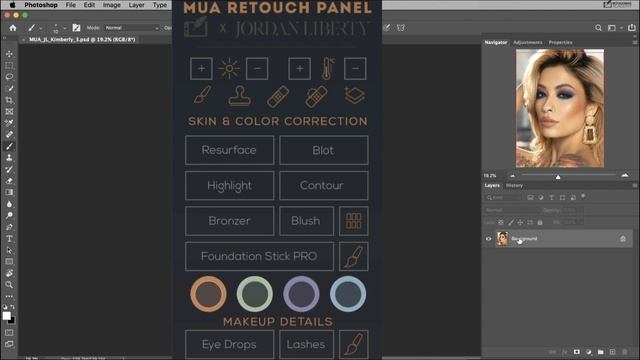Open the Layers panel flyout menu
The width and height of the screenshot is (640, 360).
coord(635,185)
